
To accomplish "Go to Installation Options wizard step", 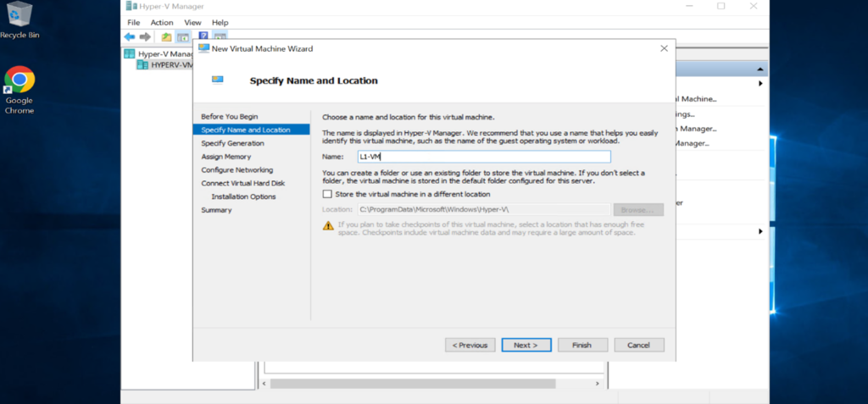I will (x=243, y=196).
